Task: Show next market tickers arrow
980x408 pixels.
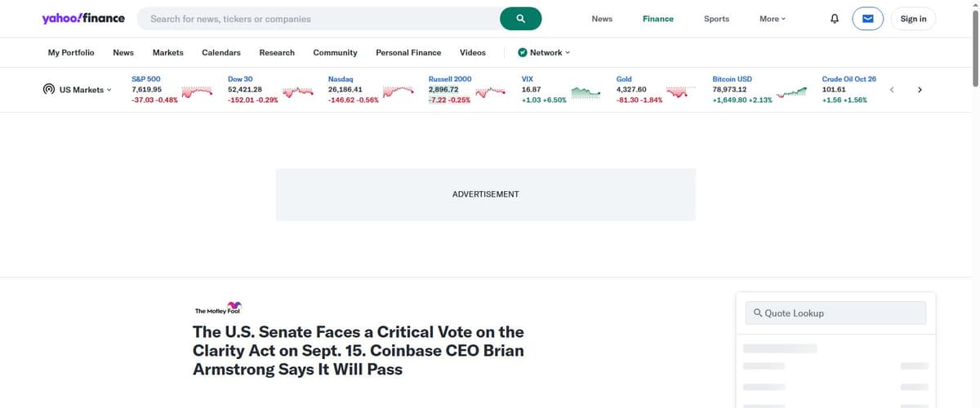Action: 920,90
